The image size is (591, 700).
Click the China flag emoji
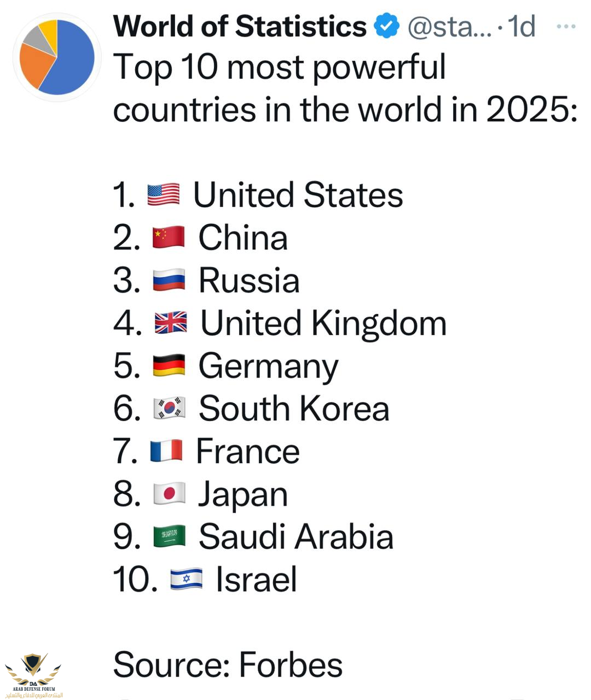[169, 238]
